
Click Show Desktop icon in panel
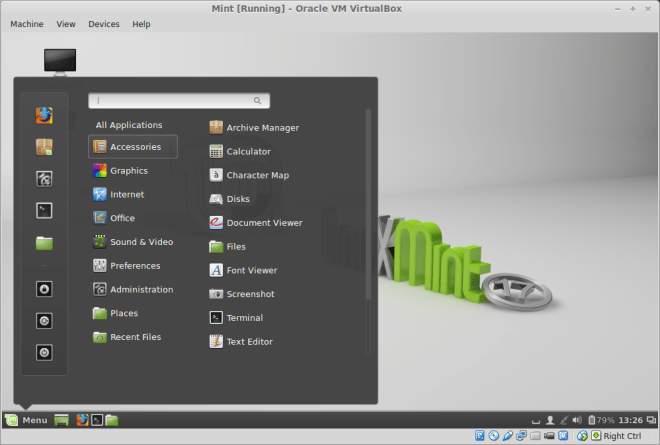[61, 420]
